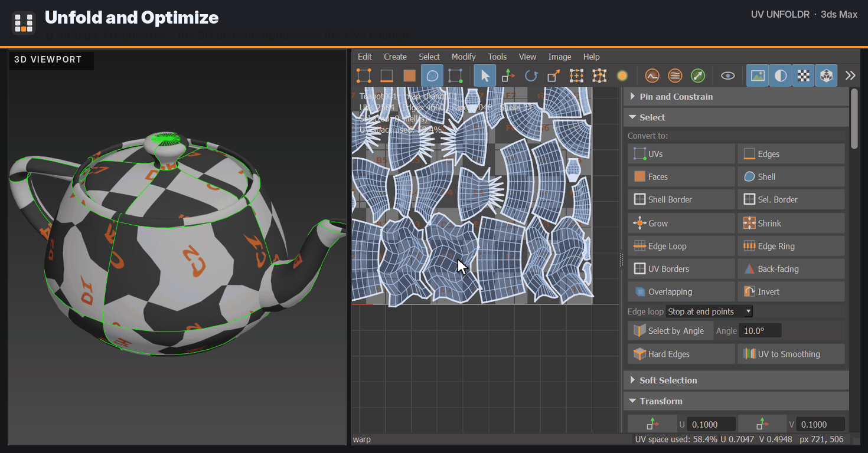Toggle the eye visibility icon in toolbar
Screen dimensions: 868x453
[x=728, y=75]
